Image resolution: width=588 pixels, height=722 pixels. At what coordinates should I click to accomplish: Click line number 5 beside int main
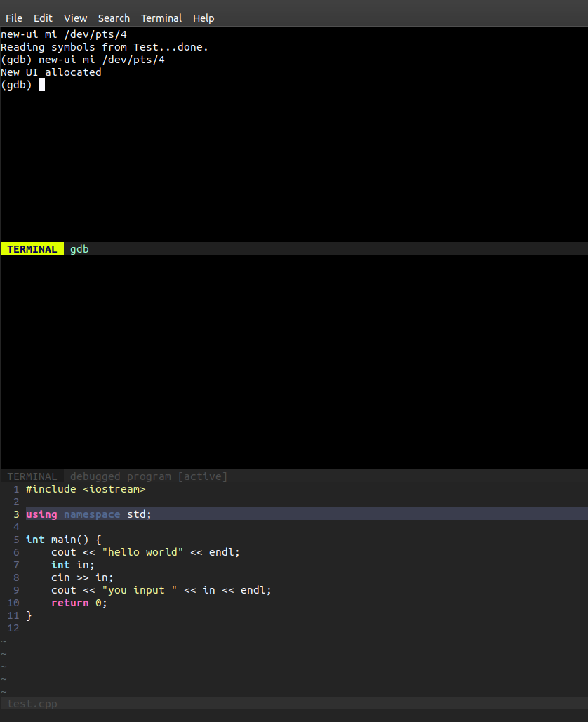tap(15, 540)
